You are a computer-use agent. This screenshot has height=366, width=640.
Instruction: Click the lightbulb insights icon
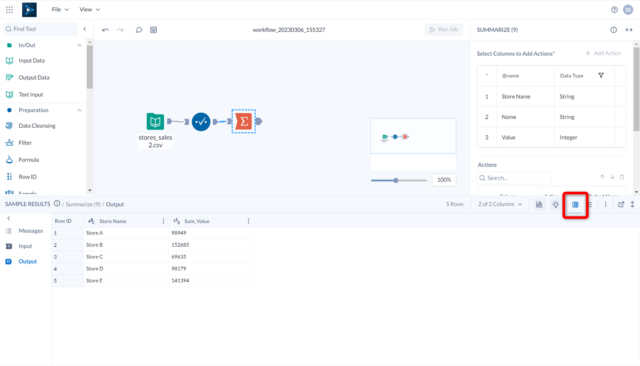click(x=556, y=204)
